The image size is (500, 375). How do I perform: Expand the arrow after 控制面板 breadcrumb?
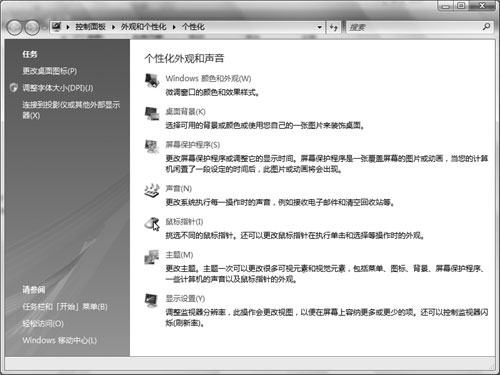113,27
